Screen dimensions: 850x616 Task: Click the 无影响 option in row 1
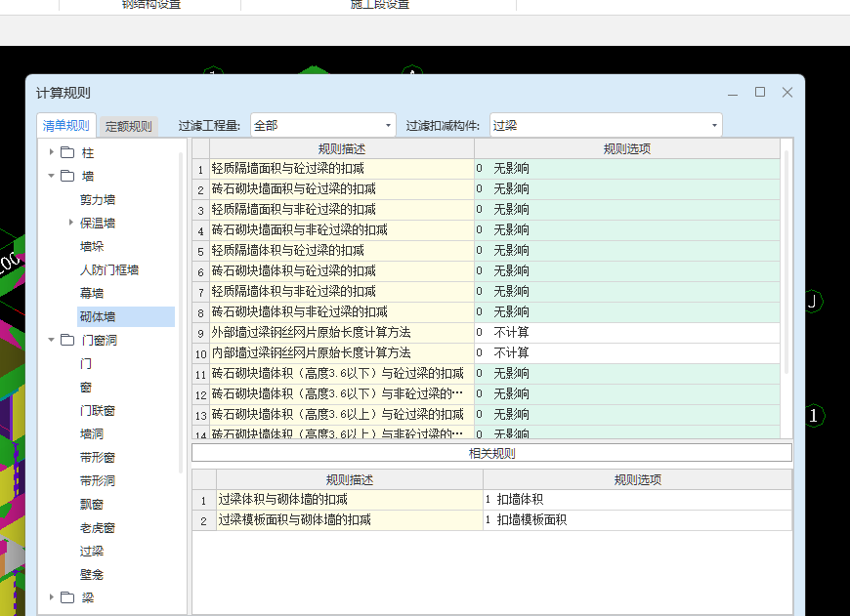click(x=627, y=169)
